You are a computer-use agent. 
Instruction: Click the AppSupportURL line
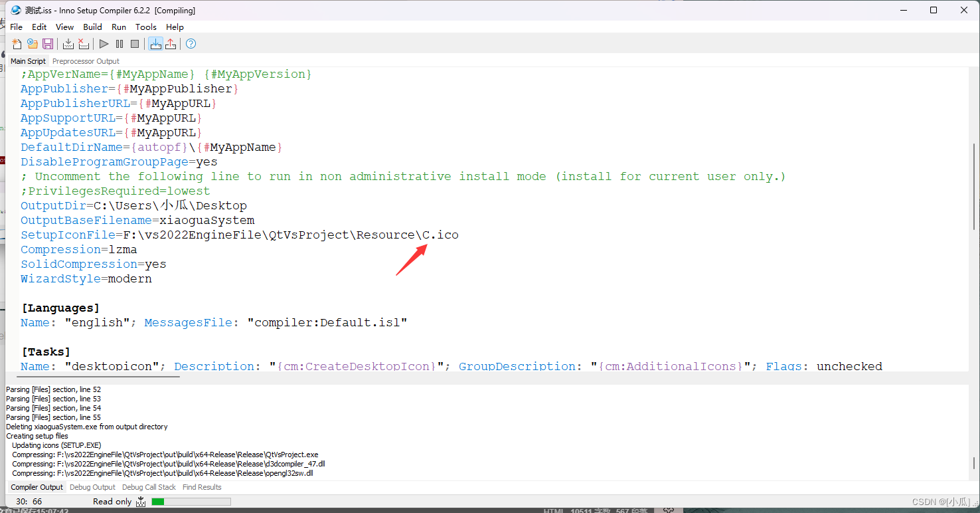pyautogui.click(x=112, y=118)
